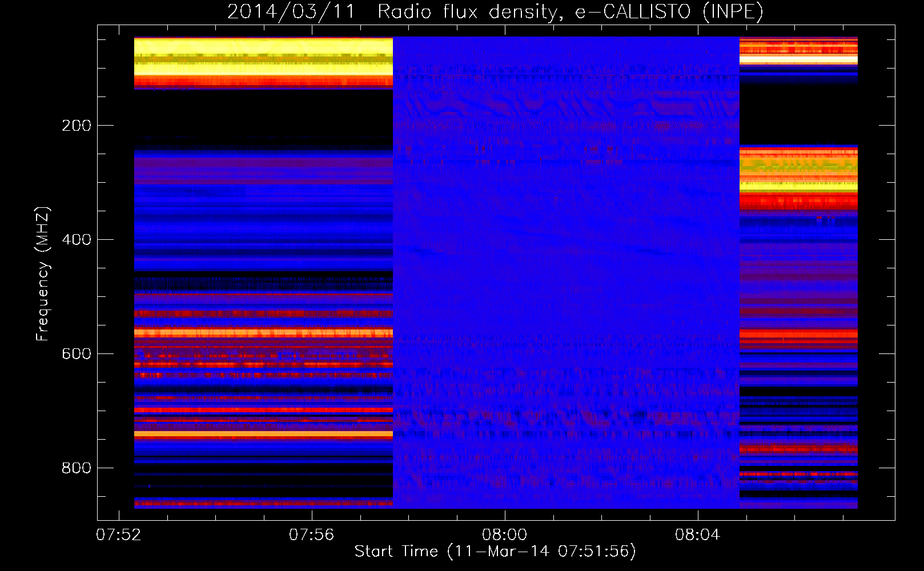Viewport: 924px width, 571px height.
Task: Click the 07:52 time tick label
Action: coord(118,535)
